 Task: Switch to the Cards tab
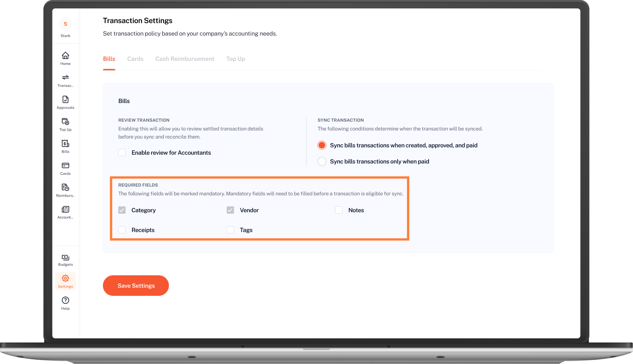(x=135, y=59)
